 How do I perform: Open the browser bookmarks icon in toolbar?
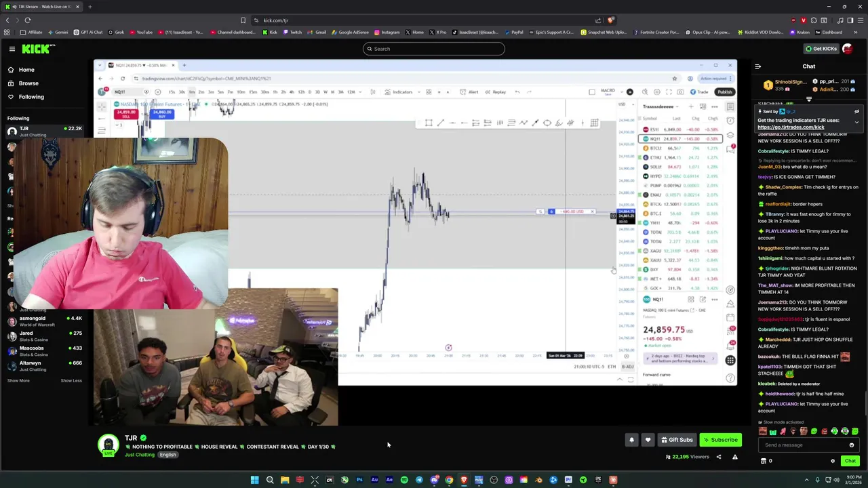(x=243, y=20)
